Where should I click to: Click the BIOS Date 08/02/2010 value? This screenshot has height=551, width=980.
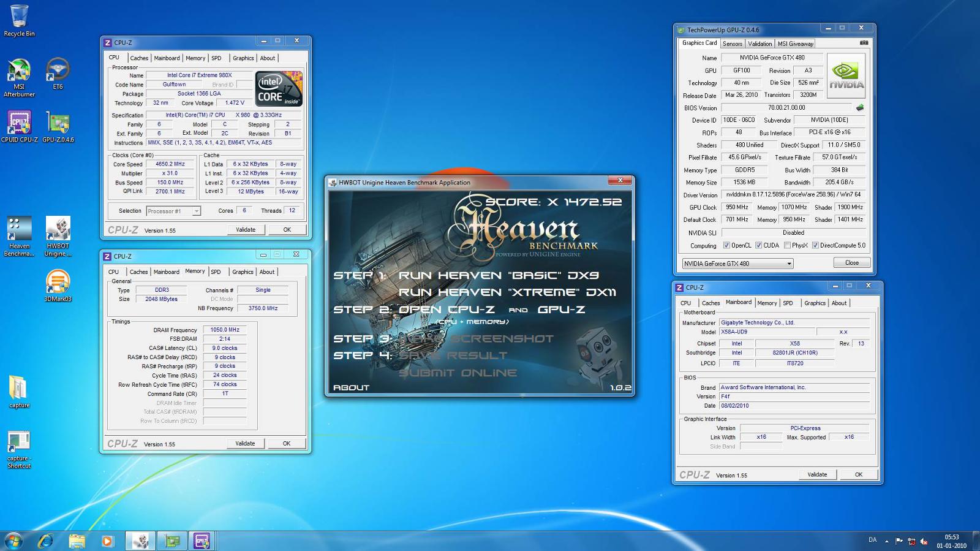[x=794, y=406]
